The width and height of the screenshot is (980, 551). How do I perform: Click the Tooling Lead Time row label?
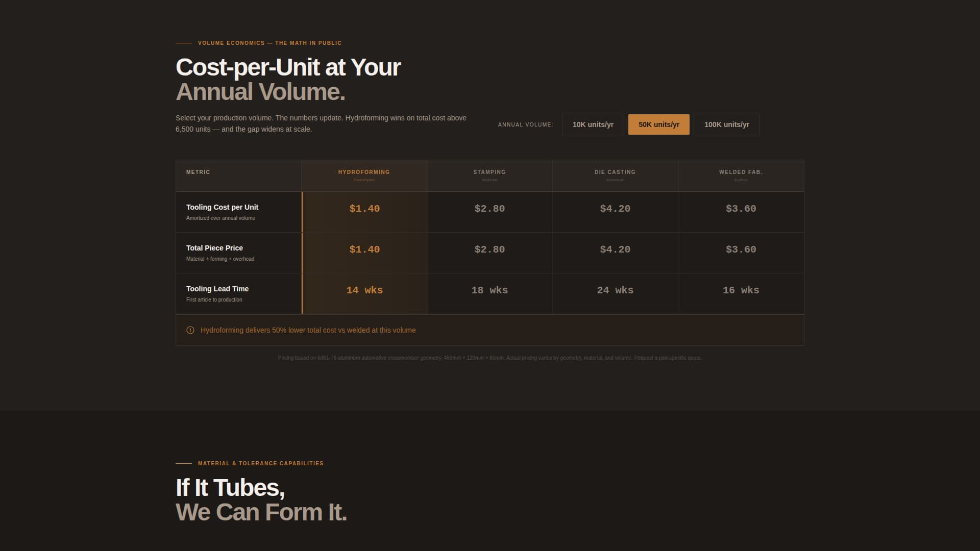point(217,289)
